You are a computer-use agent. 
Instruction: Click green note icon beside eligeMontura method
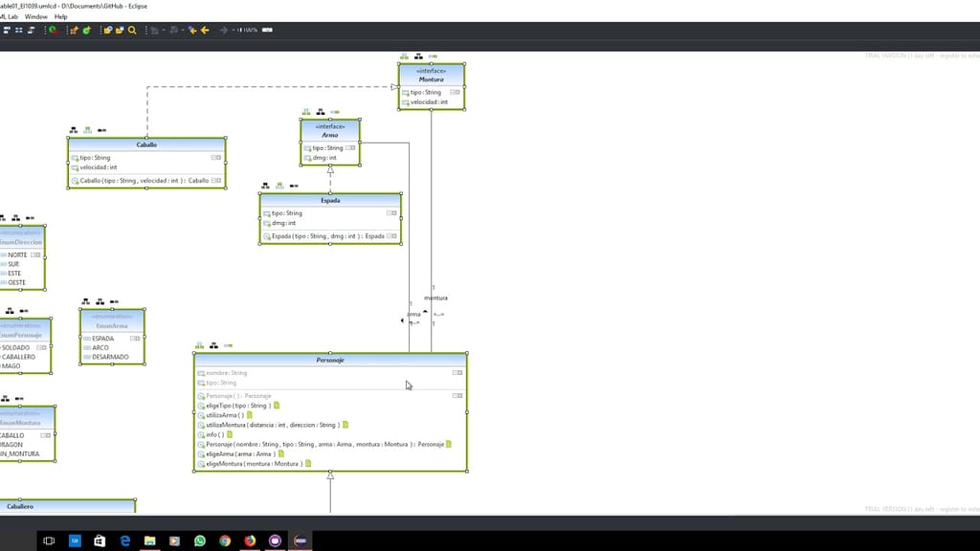308,464
